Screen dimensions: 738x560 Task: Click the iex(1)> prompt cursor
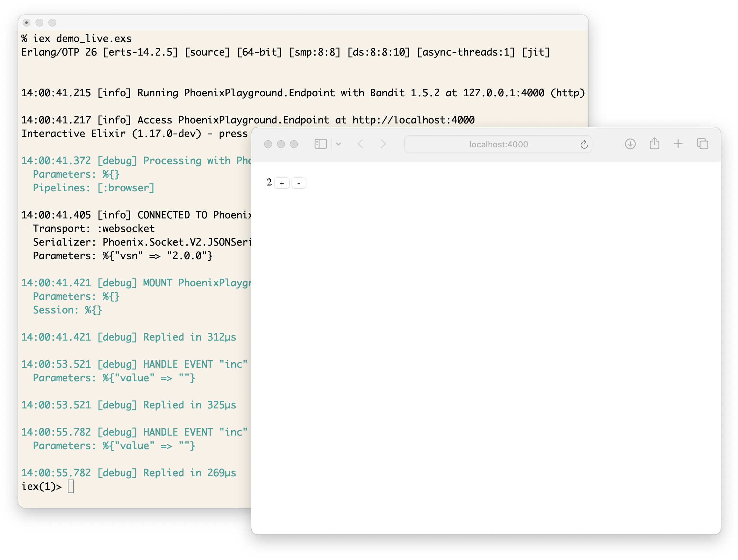click(70, 487)
